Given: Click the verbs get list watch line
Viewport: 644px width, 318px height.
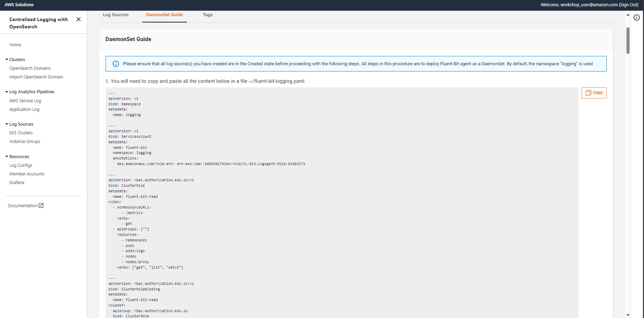Looking at the screenshot, I should click(150, 268).
